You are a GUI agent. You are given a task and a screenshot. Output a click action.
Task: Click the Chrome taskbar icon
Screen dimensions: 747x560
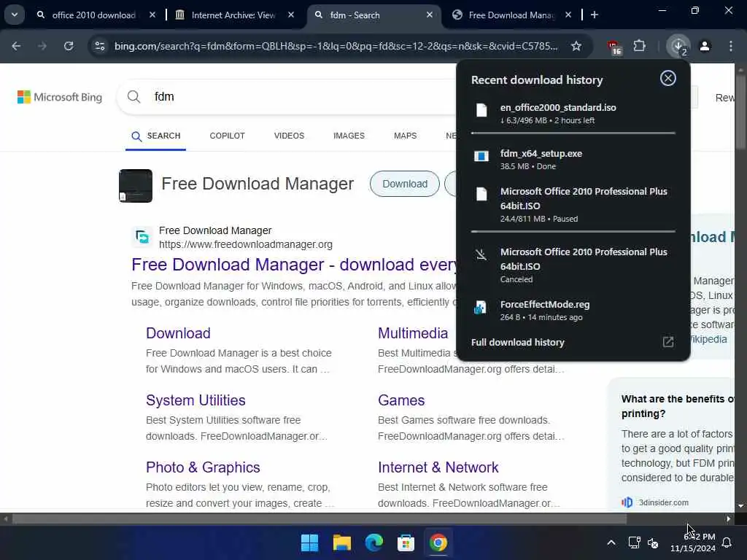tap(438, 542)
